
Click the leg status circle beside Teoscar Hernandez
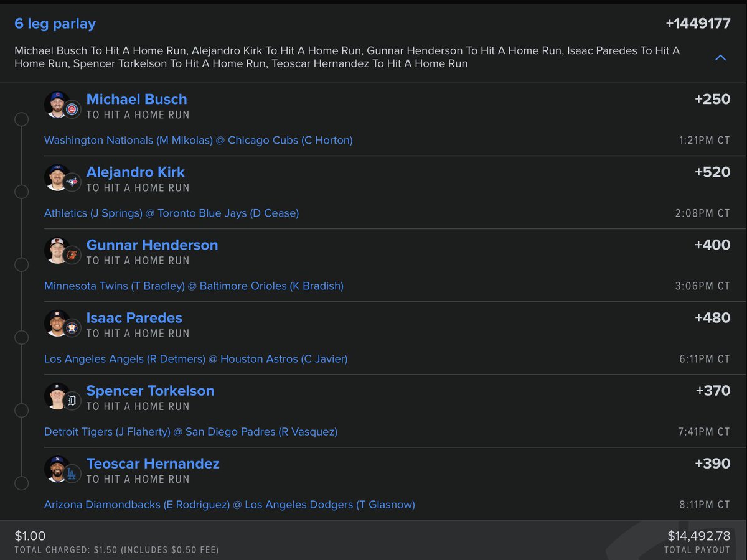coord(21,483)
